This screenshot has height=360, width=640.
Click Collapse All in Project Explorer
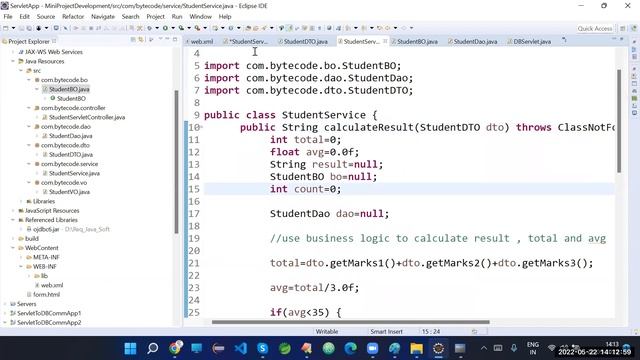point(133,40)
